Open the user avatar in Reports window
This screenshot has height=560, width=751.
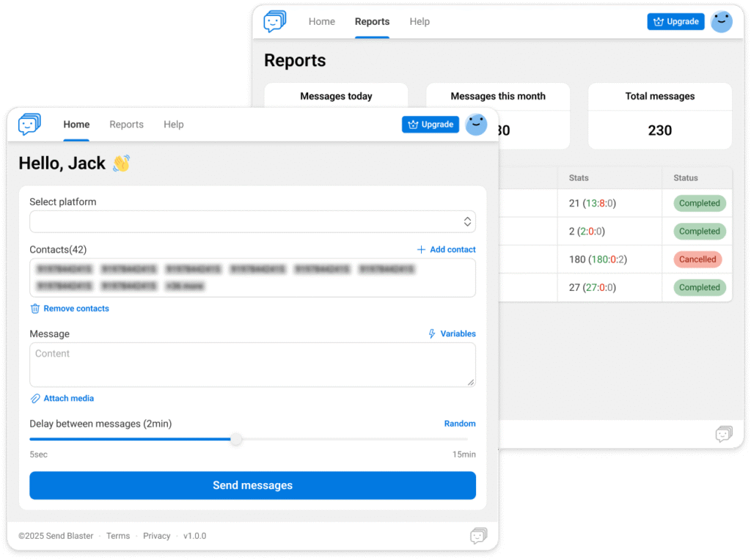pyautogui.click(x=722, y=21)
